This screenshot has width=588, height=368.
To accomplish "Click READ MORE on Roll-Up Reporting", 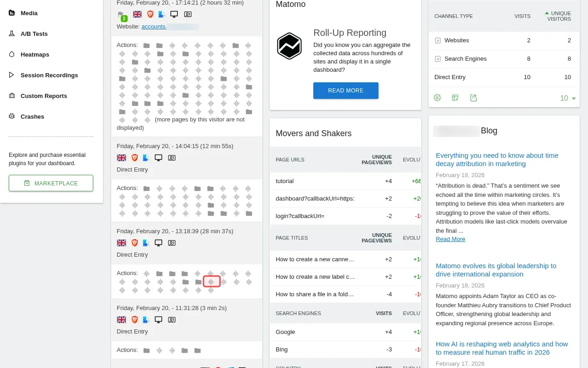I will click(345, 91).
